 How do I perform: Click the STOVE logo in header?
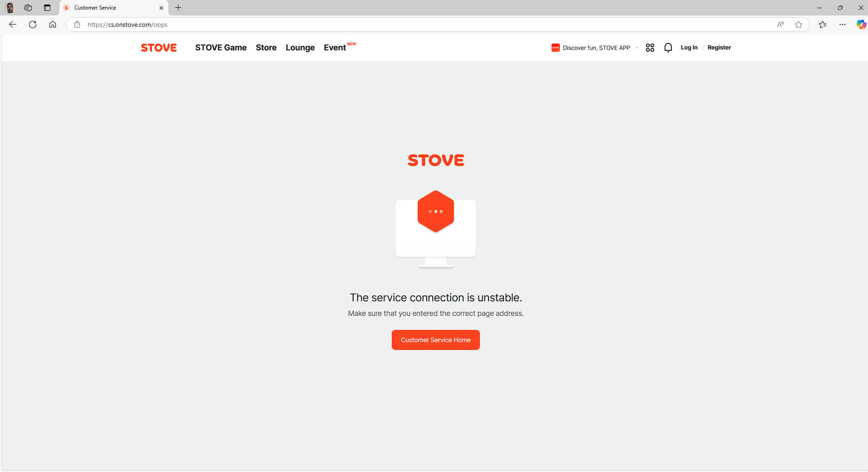click(x=159, y=48)
